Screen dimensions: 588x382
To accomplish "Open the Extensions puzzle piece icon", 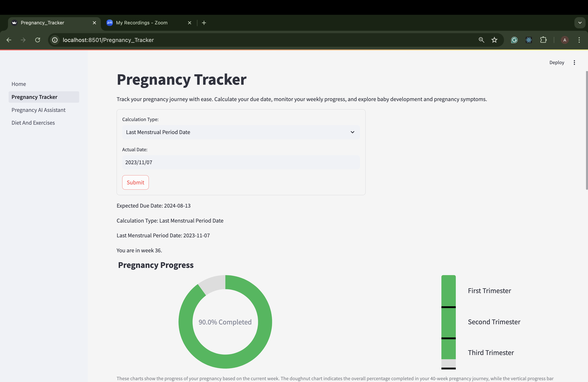I will click(543, 40).
